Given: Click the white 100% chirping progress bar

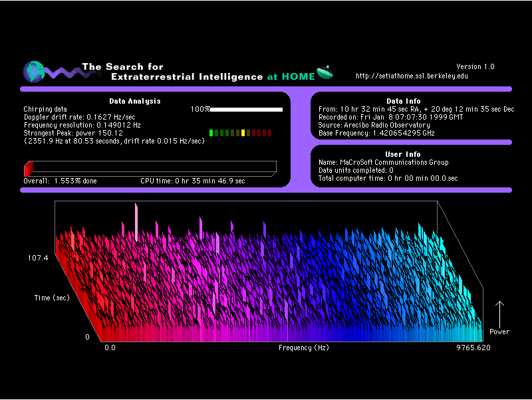Looking at the screenshot, I should (x=246, y=109).
